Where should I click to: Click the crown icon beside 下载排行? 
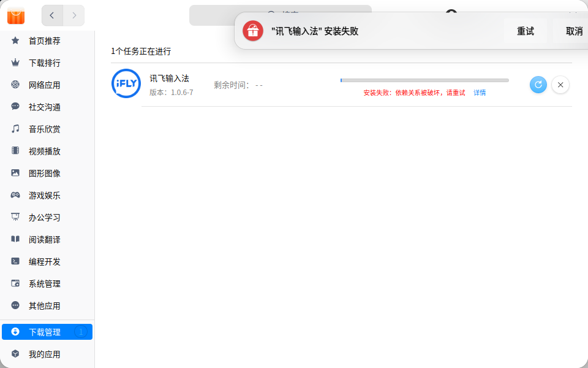point(15,63)
